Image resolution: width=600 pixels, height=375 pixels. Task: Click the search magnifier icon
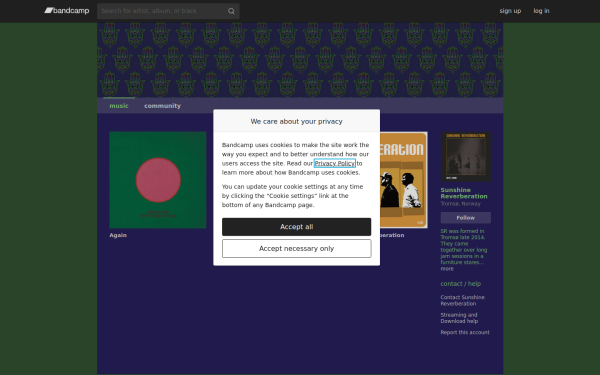click(231, 11)
